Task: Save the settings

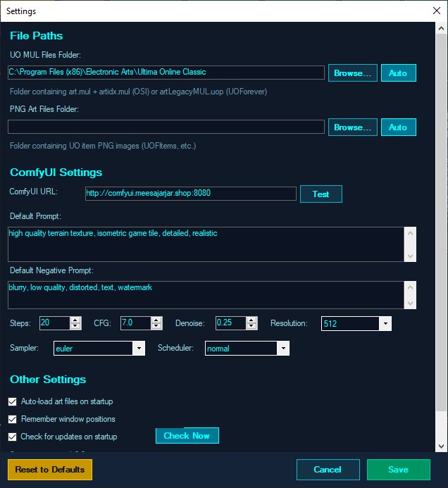Action: point(399,470)
